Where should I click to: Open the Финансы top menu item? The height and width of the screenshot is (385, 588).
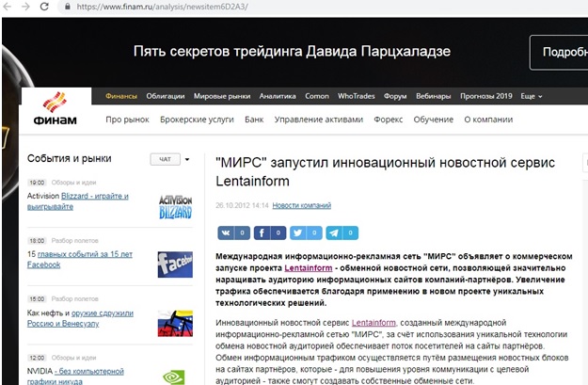121,96
